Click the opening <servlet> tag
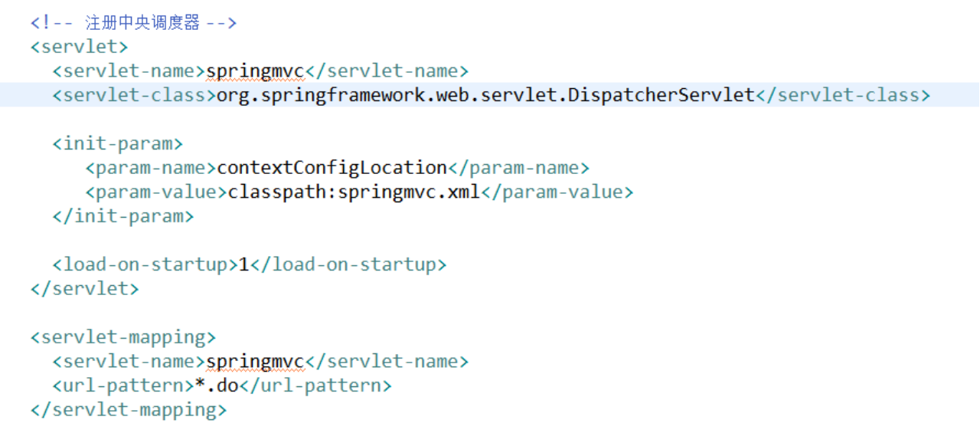 (x=80, y=47)
